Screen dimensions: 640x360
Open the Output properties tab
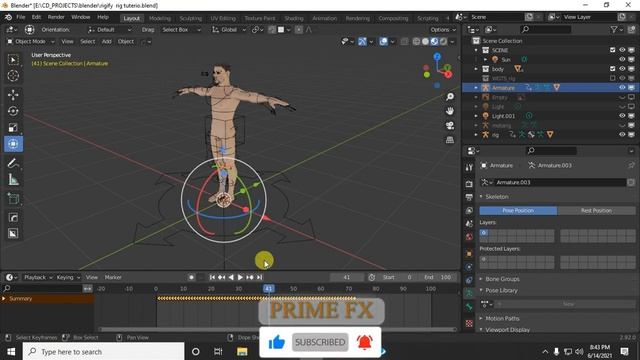click(469, 197)
